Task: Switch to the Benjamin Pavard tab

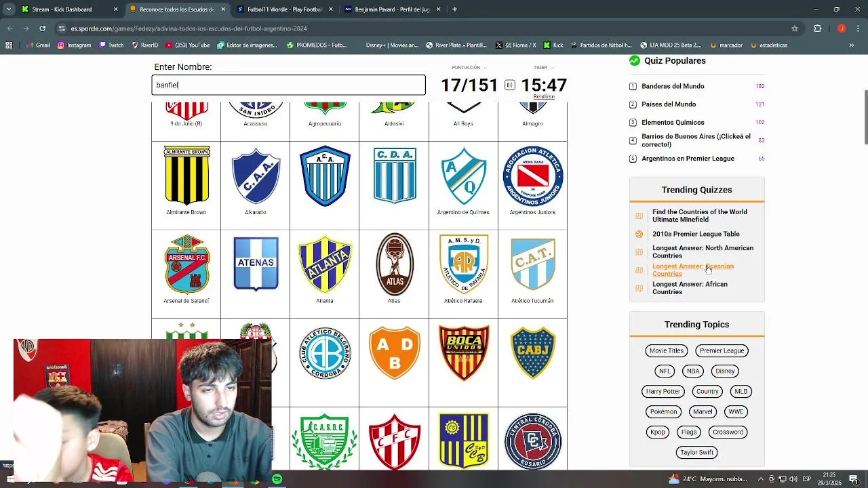Action: tap(392, 9)
